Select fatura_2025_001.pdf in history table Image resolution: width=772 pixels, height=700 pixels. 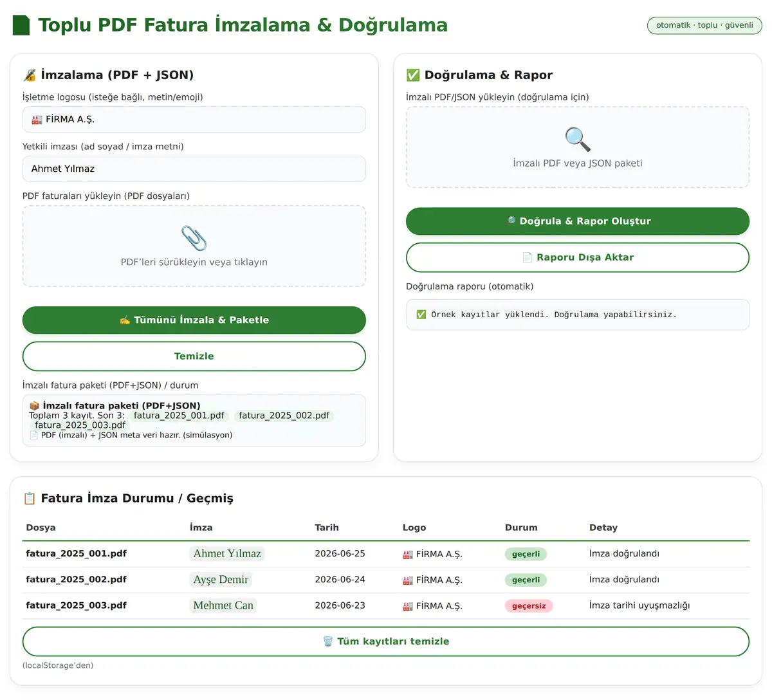pos(76,554)
